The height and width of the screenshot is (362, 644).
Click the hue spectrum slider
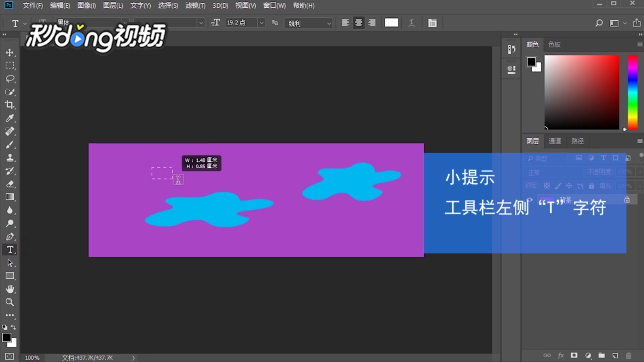point(633,93)
